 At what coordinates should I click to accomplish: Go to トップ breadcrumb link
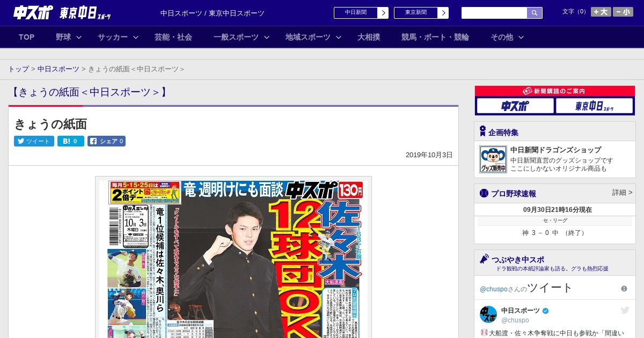19,69
